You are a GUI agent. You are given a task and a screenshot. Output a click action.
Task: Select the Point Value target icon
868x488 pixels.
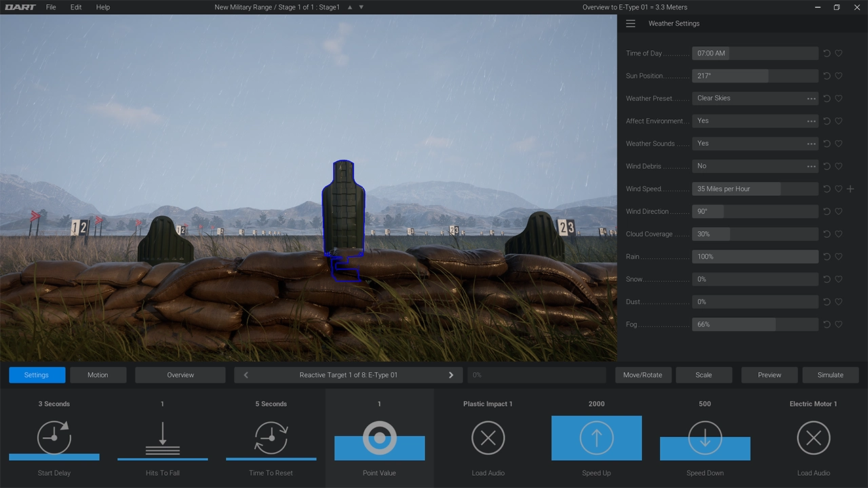[380, 438]
